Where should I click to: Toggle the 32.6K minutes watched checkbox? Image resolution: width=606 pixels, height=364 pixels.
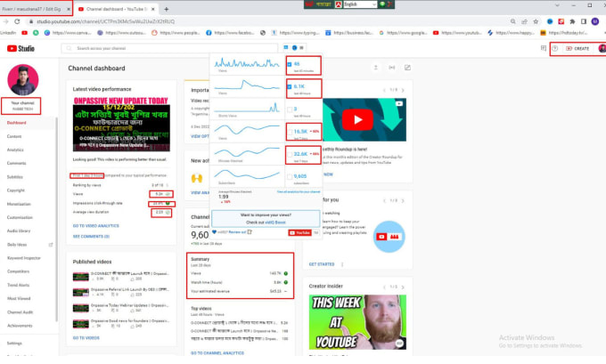tap(290, 154)
